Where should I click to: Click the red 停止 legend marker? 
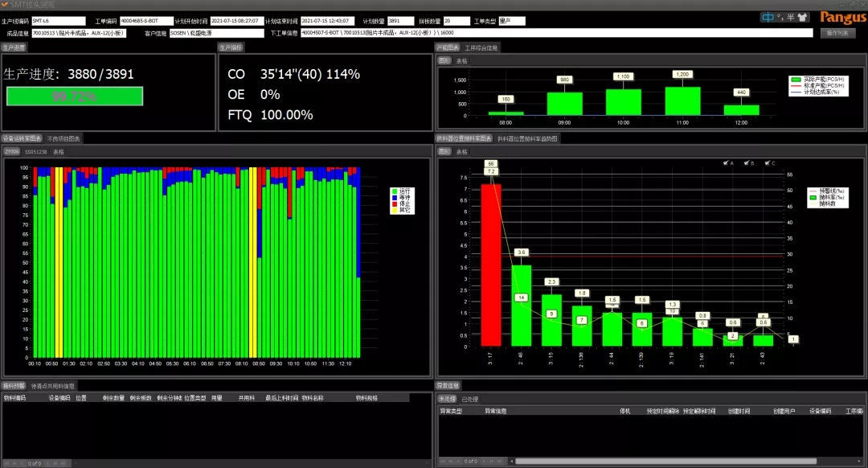[x=394, y=203]
